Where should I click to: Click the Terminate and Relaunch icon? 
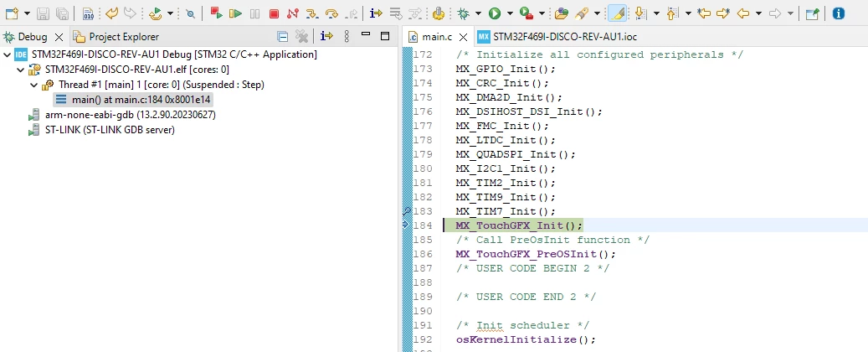coord(217,13)
